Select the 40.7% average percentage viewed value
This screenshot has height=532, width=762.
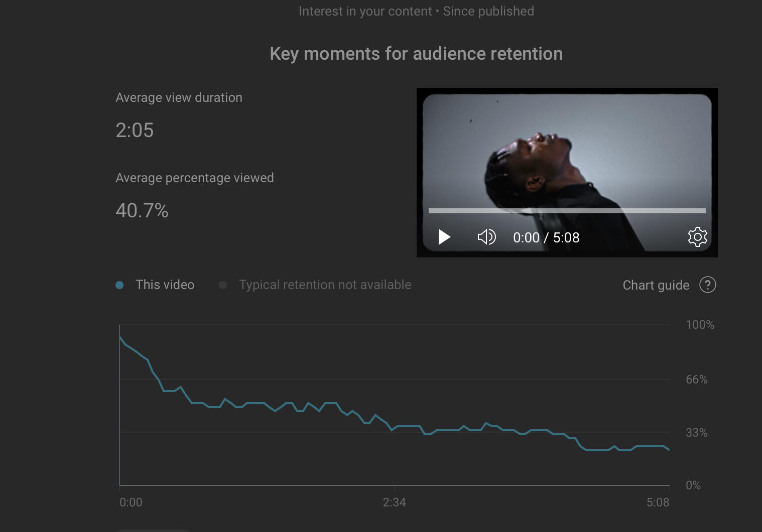(142, 211)
